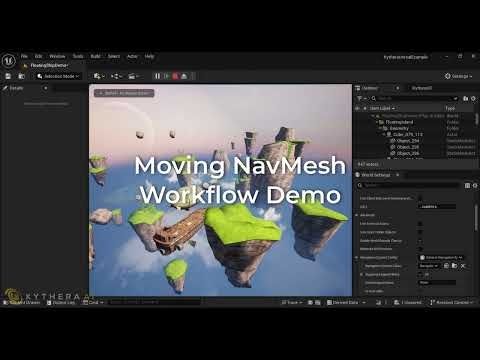Open the Build menu
This screenshot has width=480, height=360.
tap(96, 56)
